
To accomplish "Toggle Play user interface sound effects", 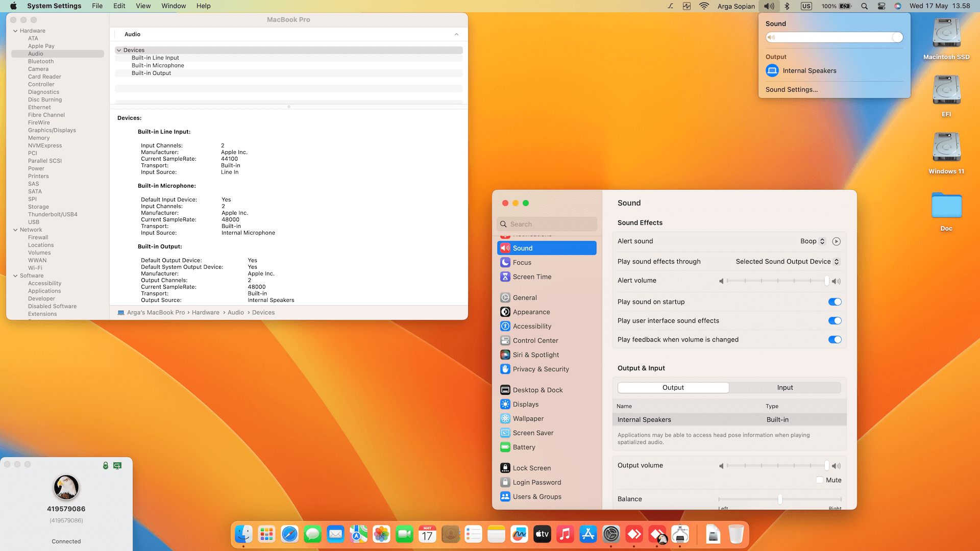I will click(x=835, y=321).
